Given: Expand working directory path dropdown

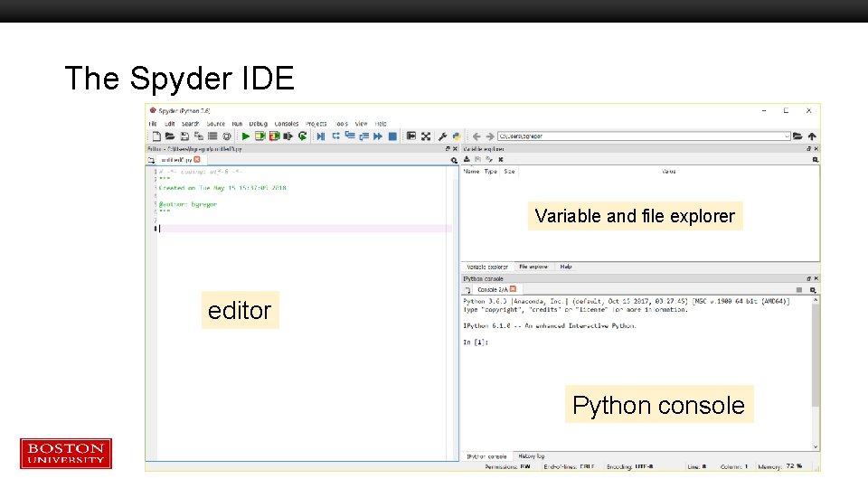Looking at the screenshot, I should click(x=787, y=136).
